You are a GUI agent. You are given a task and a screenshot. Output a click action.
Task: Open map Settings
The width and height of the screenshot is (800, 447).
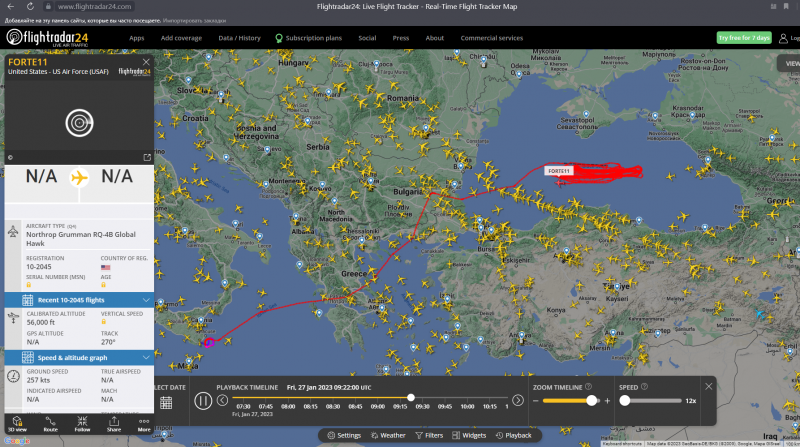[344, 435]
